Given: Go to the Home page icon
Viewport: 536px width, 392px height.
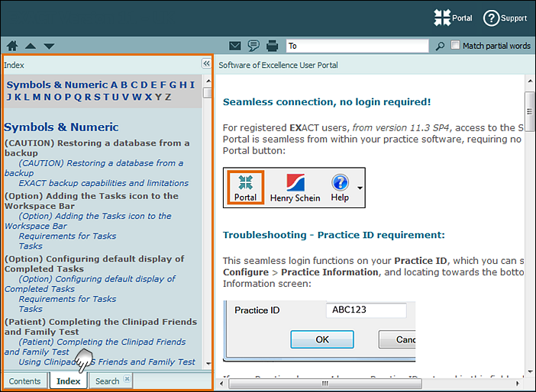Looking at the screenshot, I should click(12, 46).
